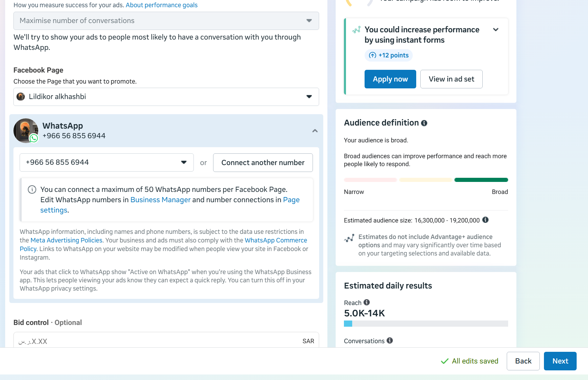Click Connect another number button

[263, 163]
